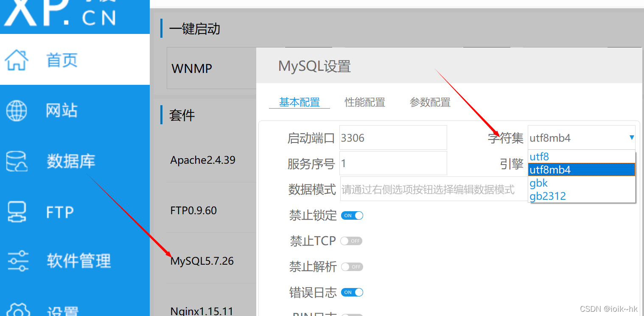Switch to the 基本配置 tab
644x316 pixels.
[x=300, y=102]
